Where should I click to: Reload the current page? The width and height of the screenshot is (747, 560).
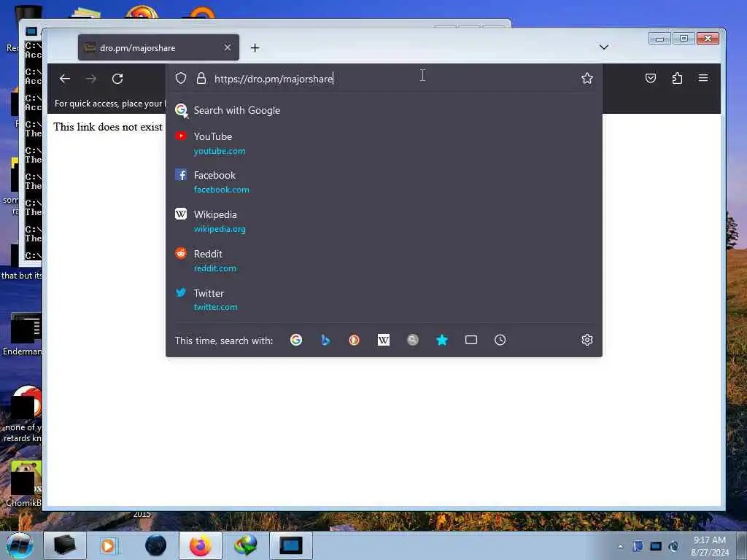pos(117,79)
